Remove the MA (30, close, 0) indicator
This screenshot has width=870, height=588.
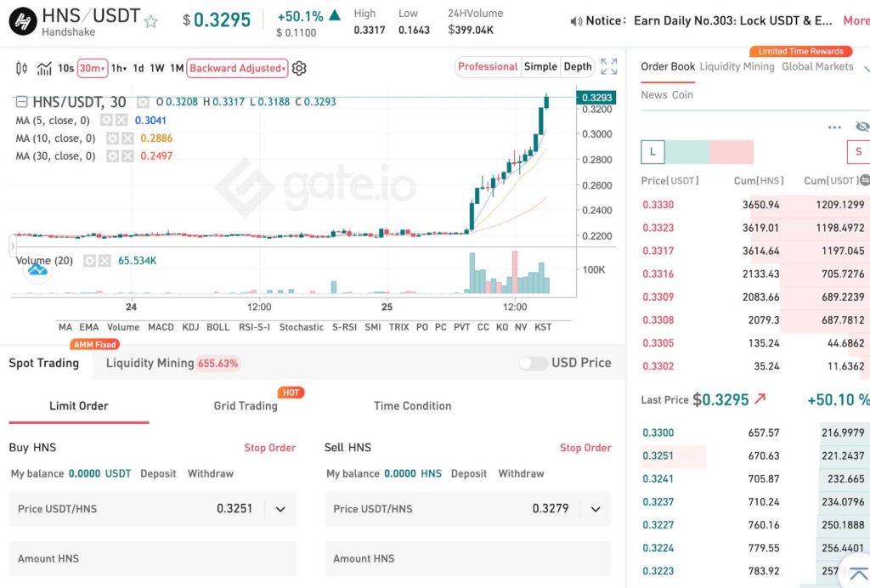click(x=127, y=155)
